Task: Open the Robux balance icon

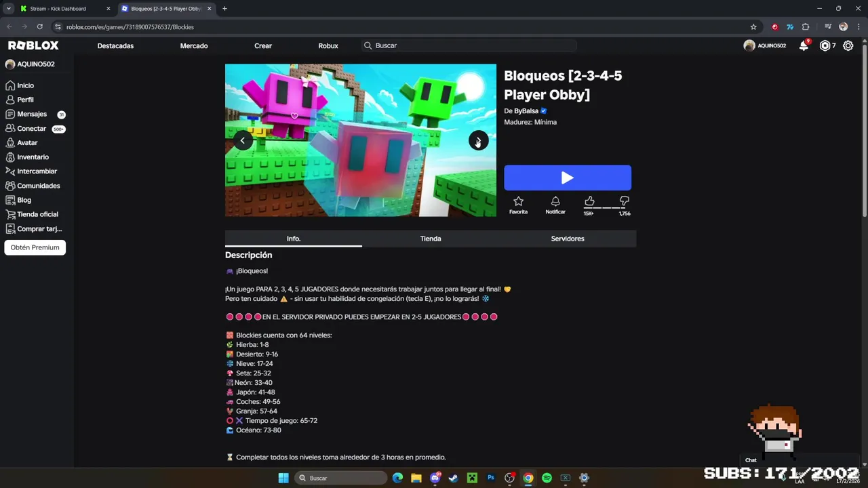Action: tap(825, 45)
